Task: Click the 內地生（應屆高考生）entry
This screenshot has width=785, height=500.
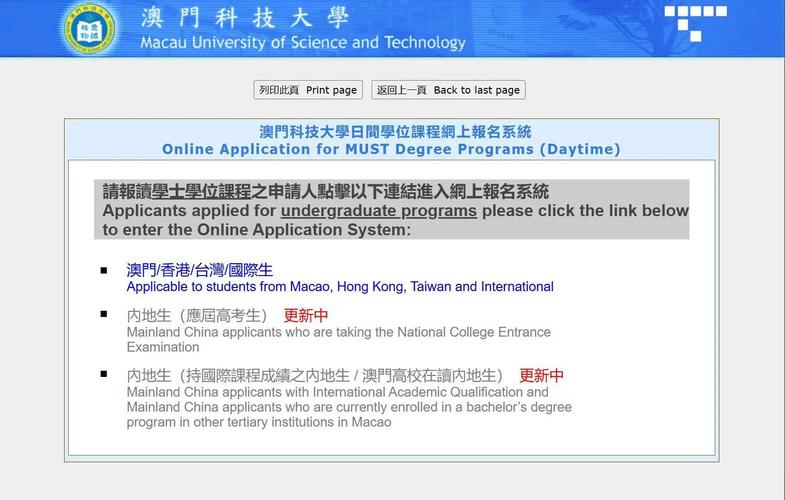Action: tap(197, 316)
